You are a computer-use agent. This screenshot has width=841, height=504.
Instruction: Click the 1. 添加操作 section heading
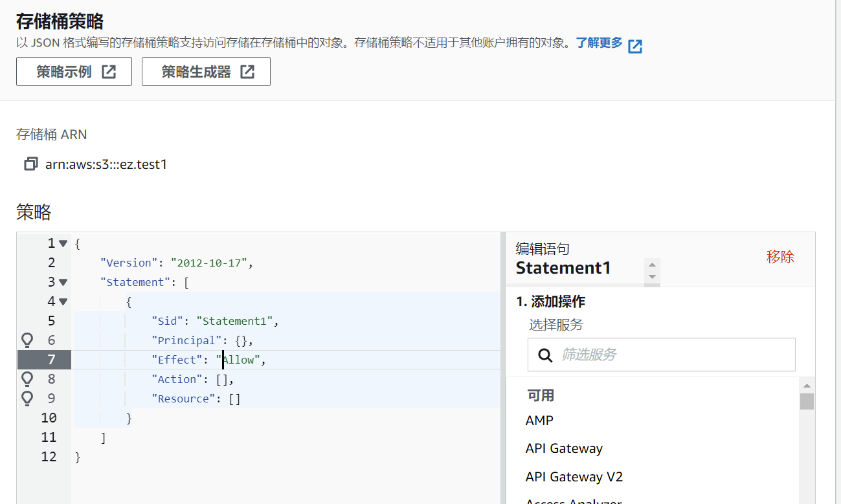pos(550,301)
